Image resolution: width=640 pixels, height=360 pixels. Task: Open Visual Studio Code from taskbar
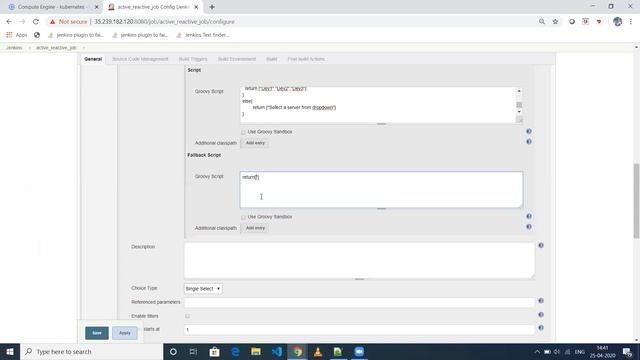[x=277, y=351]
